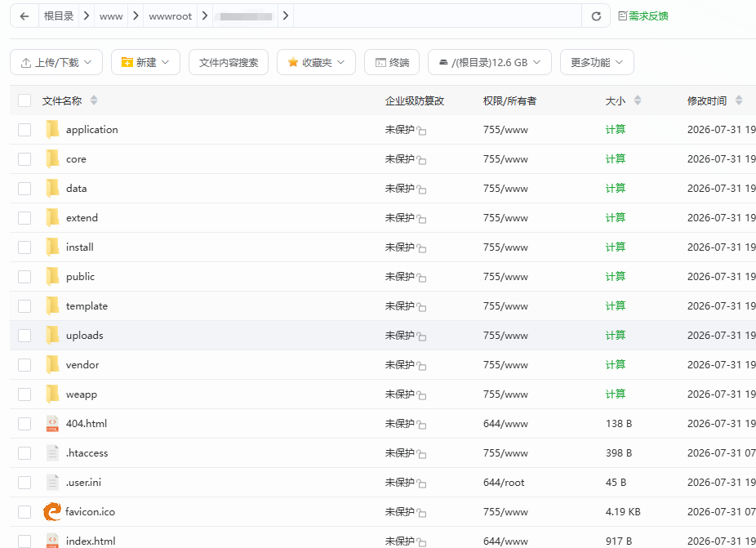Viewport: 756px width, 548px height.
Task: Toggle the select-all checkbox in header
Action: tap(24, 100)
